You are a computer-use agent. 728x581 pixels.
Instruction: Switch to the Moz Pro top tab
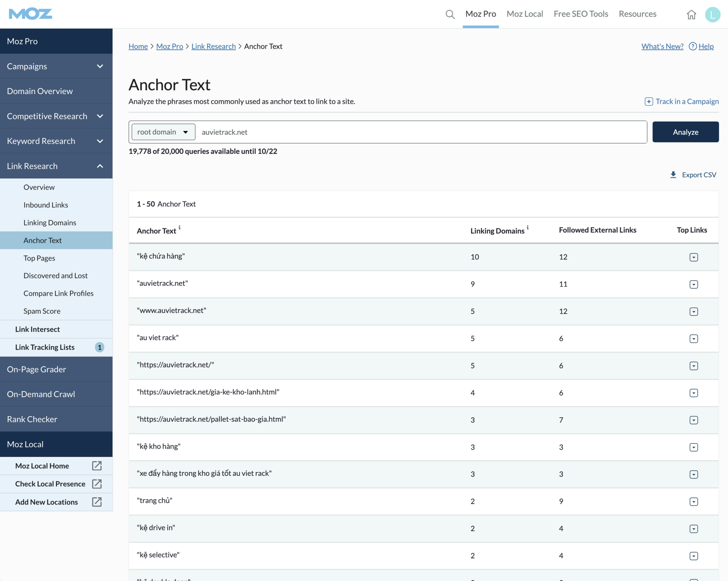point(481,14)
